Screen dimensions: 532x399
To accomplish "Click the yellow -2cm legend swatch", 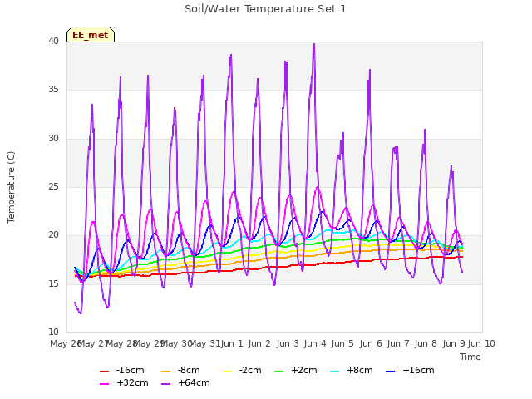I will (227, 372).
